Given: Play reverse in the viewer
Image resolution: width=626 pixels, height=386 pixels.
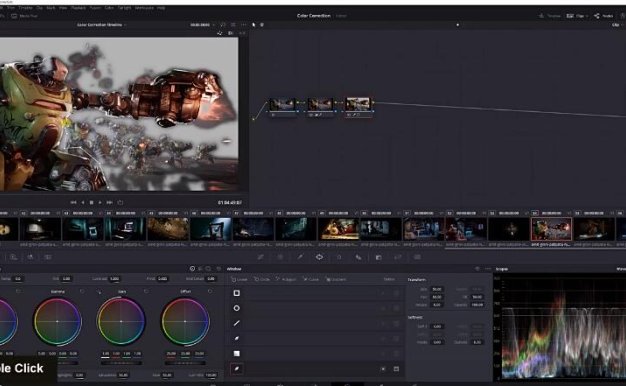Looking at the screenshot, I should point(83,202).
